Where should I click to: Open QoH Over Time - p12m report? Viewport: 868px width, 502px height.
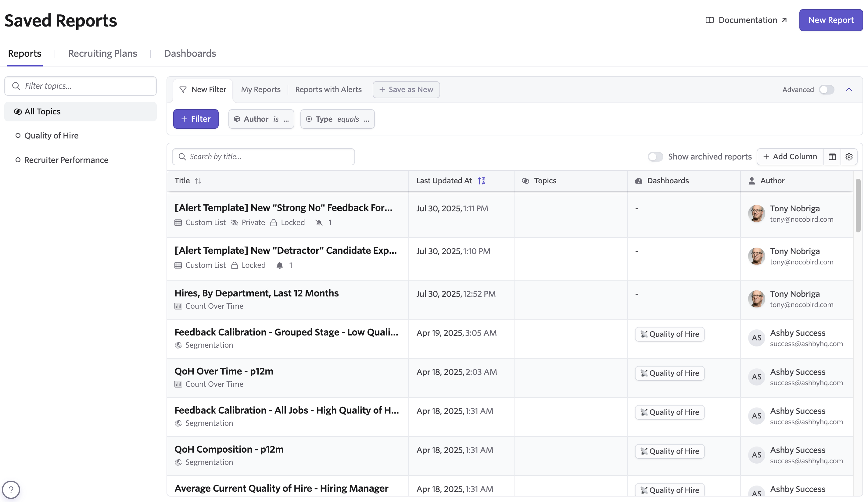tap(224, 371)
